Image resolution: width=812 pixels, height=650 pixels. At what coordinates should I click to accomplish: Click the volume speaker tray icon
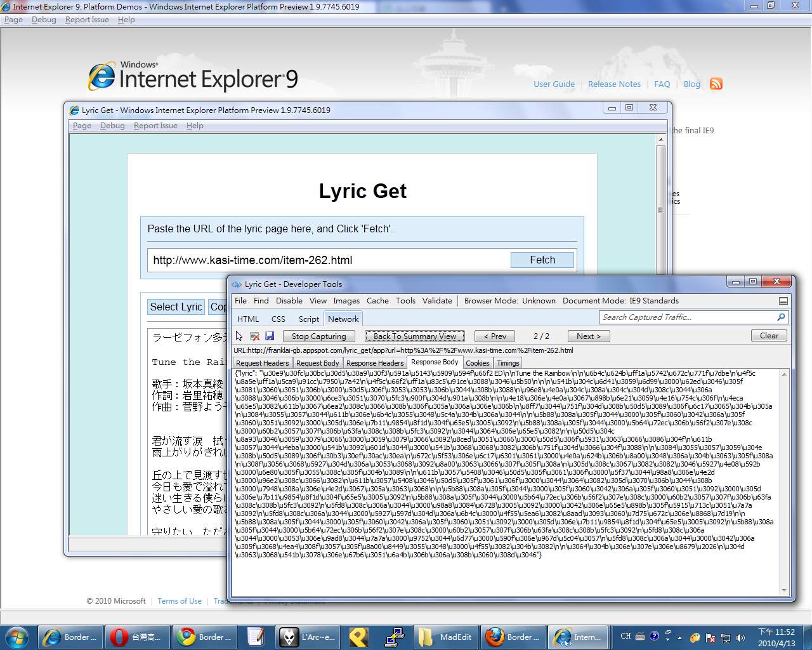pyautogui.click(x=740, y=637)
